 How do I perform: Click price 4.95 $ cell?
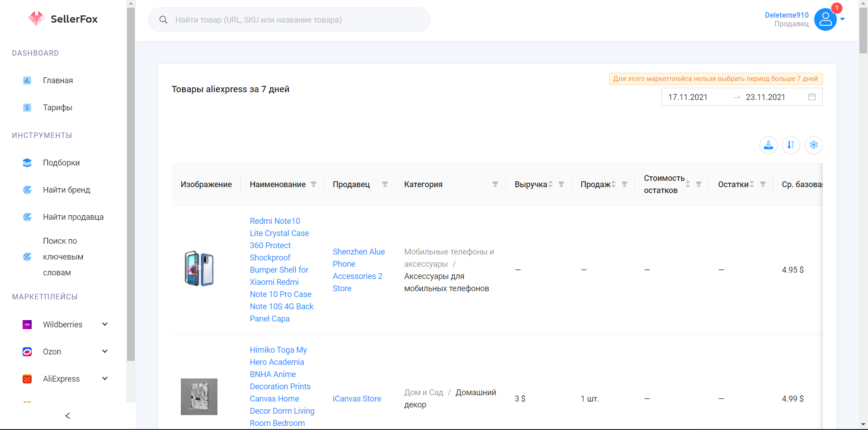pyautogui.click(x=793, y=270)
